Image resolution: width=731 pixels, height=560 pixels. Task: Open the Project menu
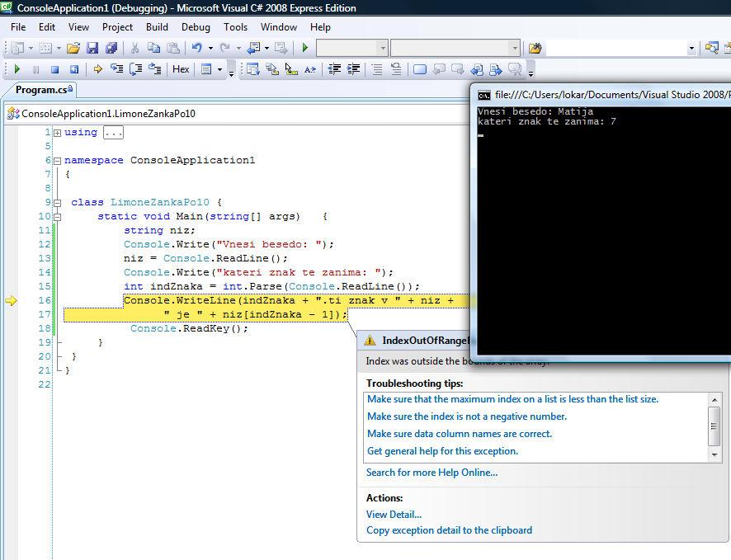pyautogui.click(x=117, y=27)
